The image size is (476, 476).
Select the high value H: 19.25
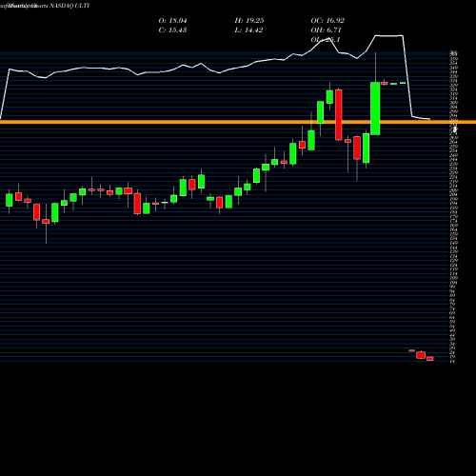point(249,21)
